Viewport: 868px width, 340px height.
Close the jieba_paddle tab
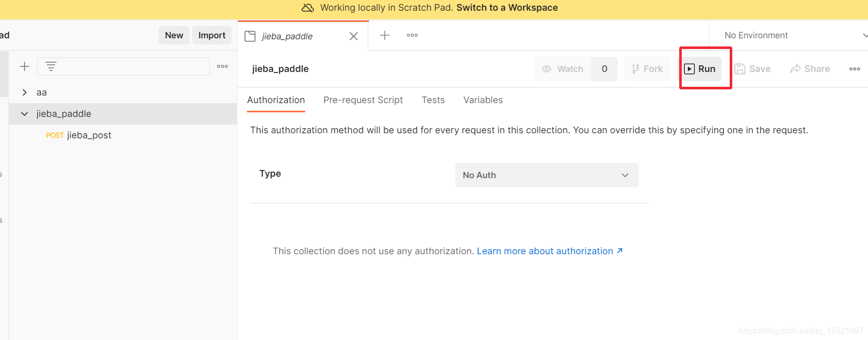click(354, 36)
